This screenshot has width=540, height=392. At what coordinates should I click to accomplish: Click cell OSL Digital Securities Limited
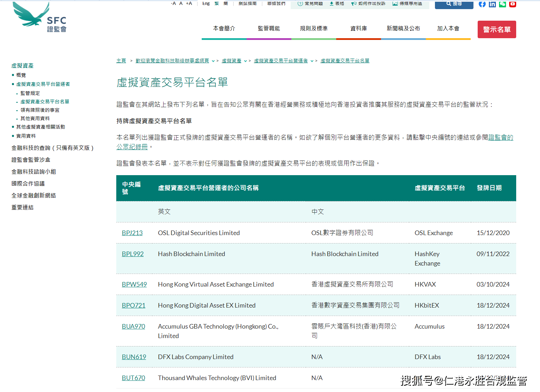199,233
